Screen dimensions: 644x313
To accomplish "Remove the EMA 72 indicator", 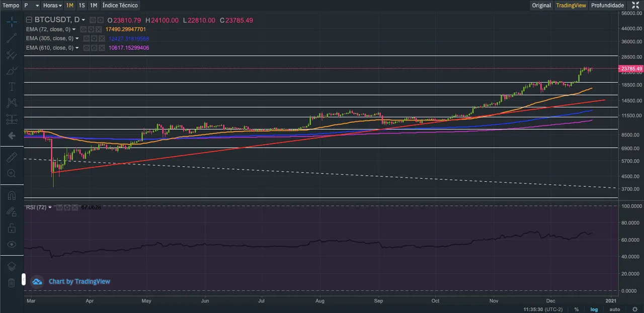I will 99,30.
